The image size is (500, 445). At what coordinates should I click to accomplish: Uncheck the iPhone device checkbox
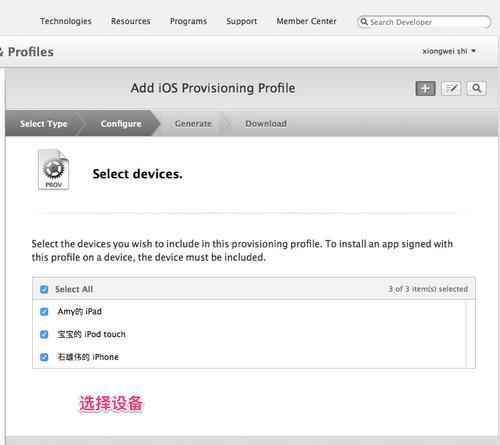44,357
